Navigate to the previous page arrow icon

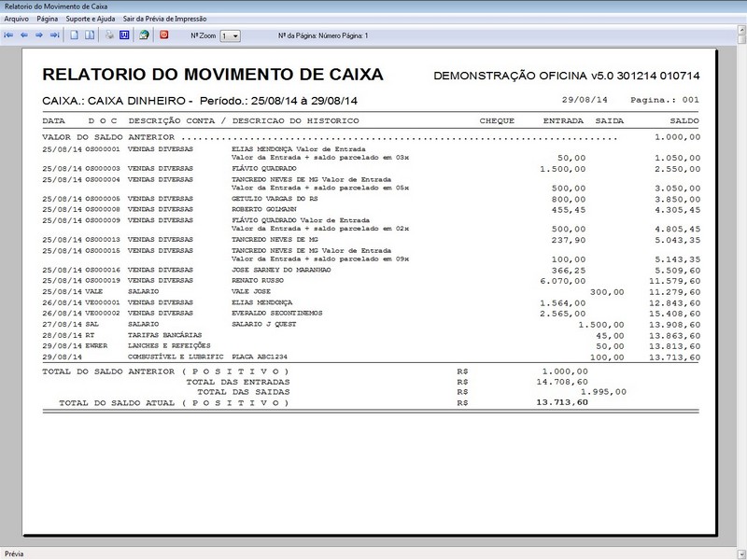point(24,35)
